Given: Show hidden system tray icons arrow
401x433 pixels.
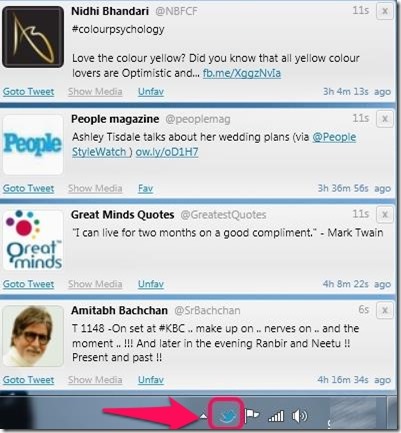Looking at the screenshot, I should point(203,416).
